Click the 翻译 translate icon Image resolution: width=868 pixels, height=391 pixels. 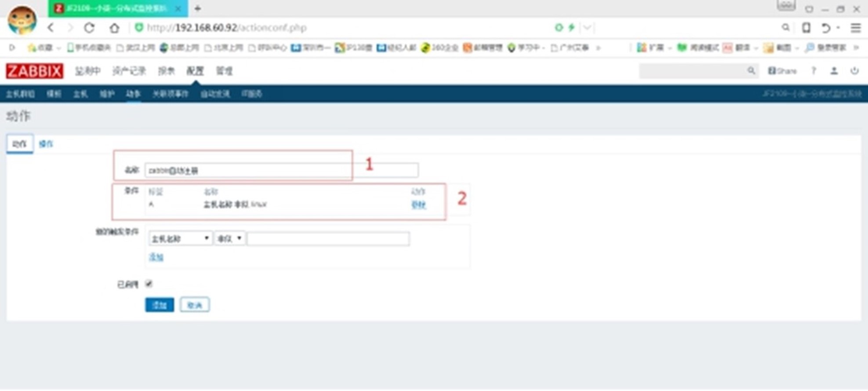tap(727, 48)
